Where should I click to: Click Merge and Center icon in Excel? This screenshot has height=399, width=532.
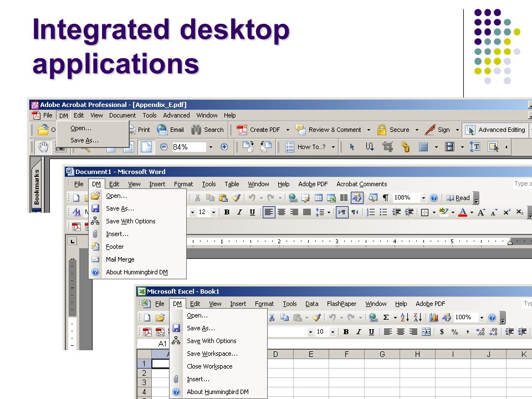click(x=426, y=332)
